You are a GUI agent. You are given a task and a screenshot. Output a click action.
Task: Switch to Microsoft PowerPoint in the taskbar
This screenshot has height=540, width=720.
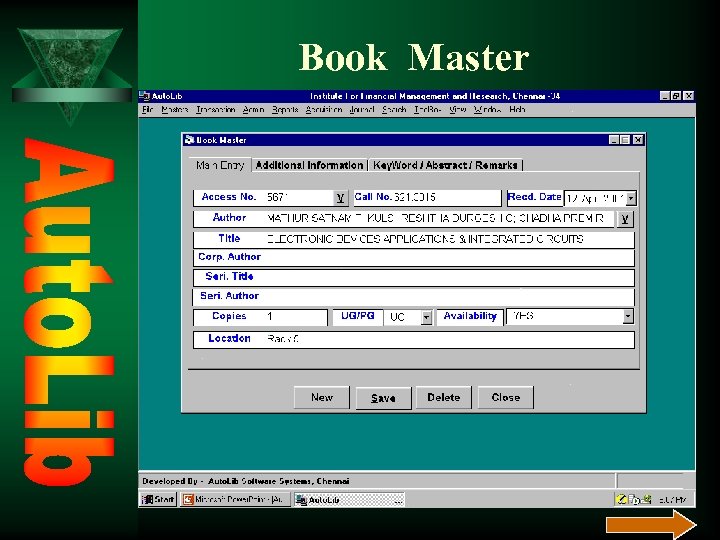[x=236, y=500]
